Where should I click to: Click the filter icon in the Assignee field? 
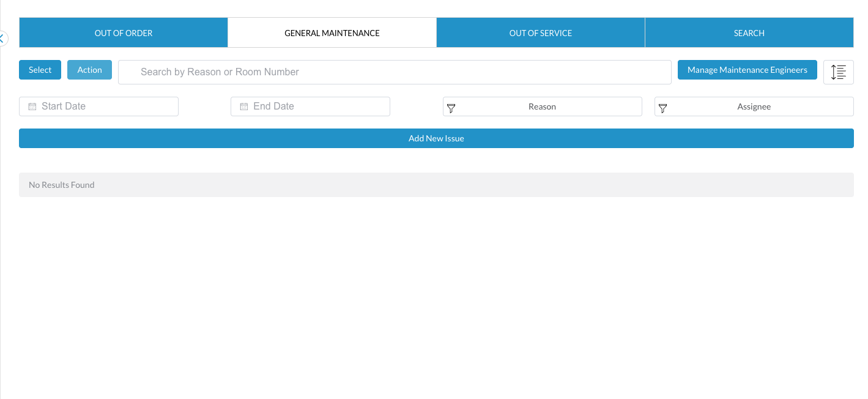663,108
